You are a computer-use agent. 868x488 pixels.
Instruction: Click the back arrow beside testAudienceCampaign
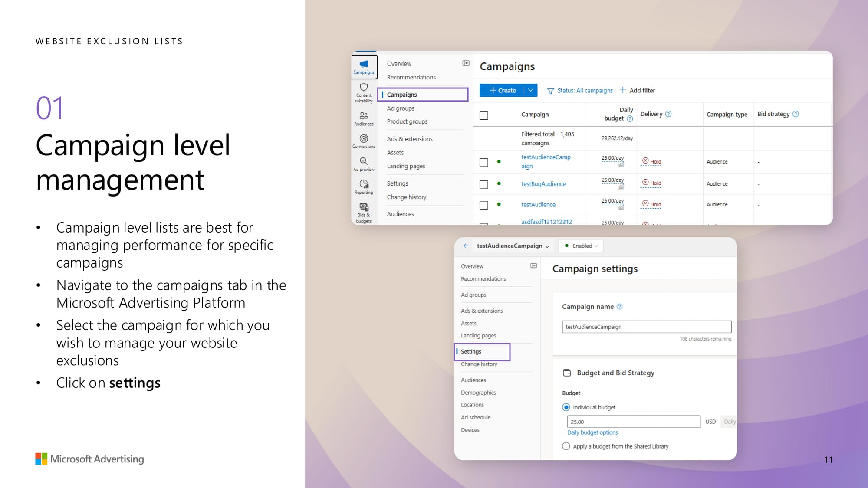[466, 246]
